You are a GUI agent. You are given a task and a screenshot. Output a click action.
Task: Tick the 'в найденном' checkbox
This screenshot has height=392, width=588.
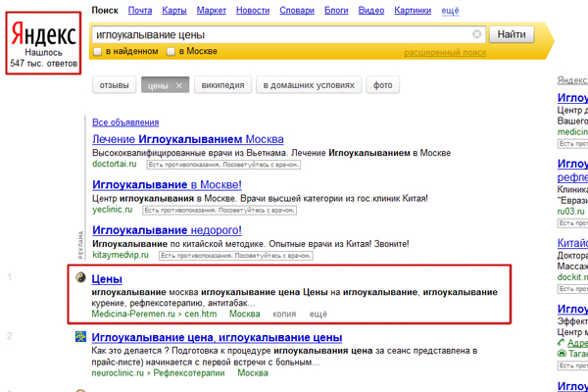97,51
